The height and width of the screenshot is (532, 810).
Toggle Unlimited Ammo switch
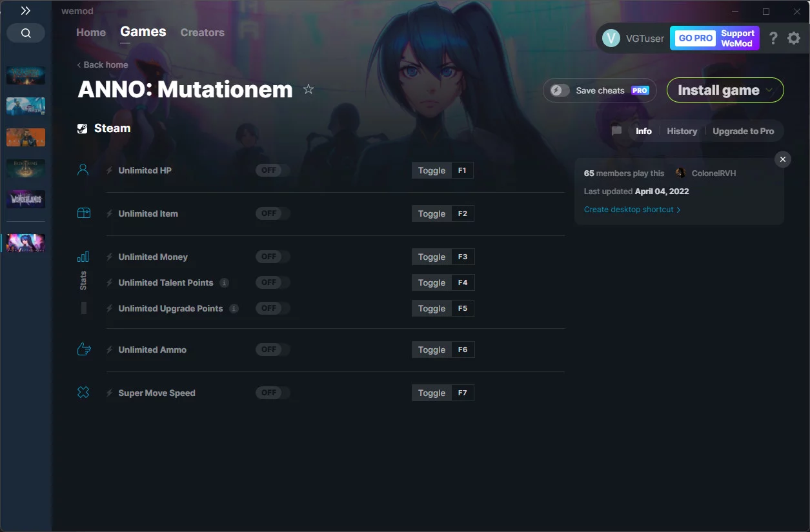pyautogui.click(x=272, y=350)
